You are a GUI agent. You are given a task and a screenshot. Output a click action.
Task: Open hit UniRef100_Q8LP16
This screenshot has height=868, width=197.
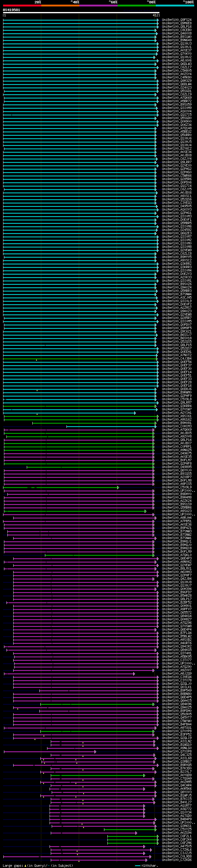click(177, 26)
